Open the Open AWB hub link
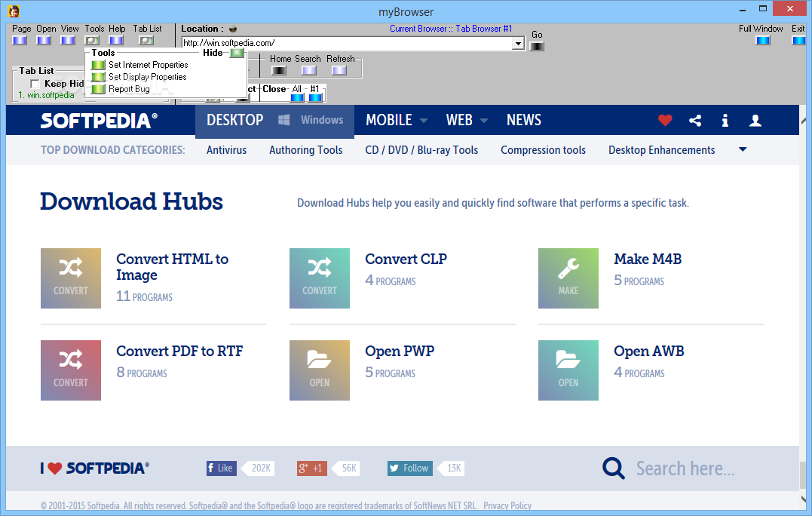Screen dimensions: 812x516 648,352
